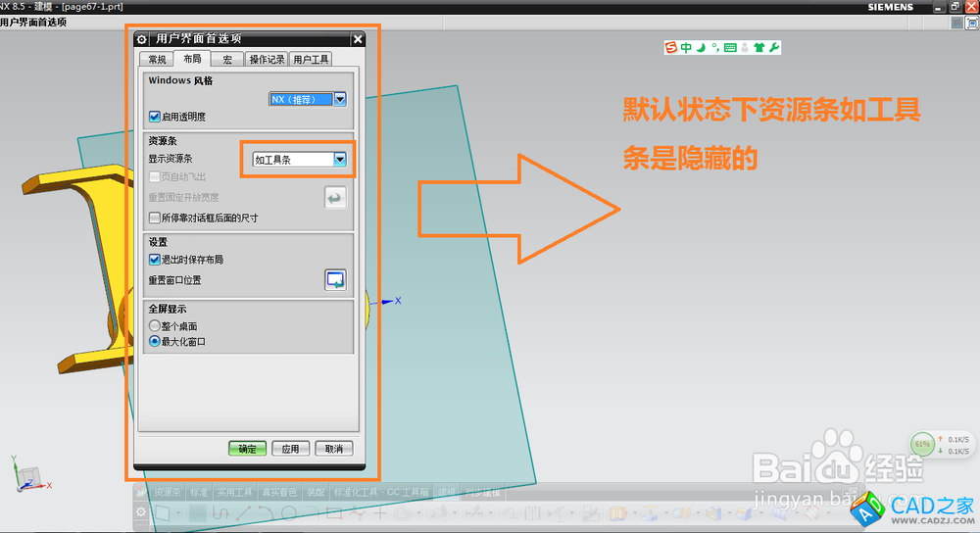Switch to the 用户工具 tab
The width and height of the screenshot is (980, 533).
click(x=312, y=60)
